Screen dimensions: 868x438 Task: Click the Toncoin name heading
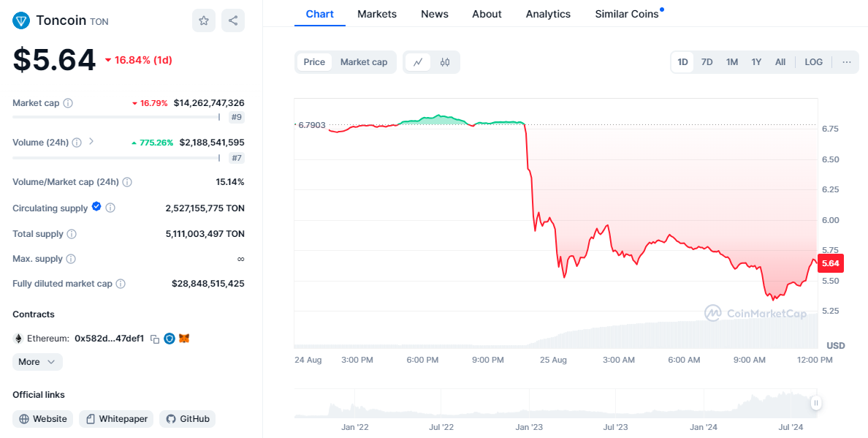click(61, 20)
